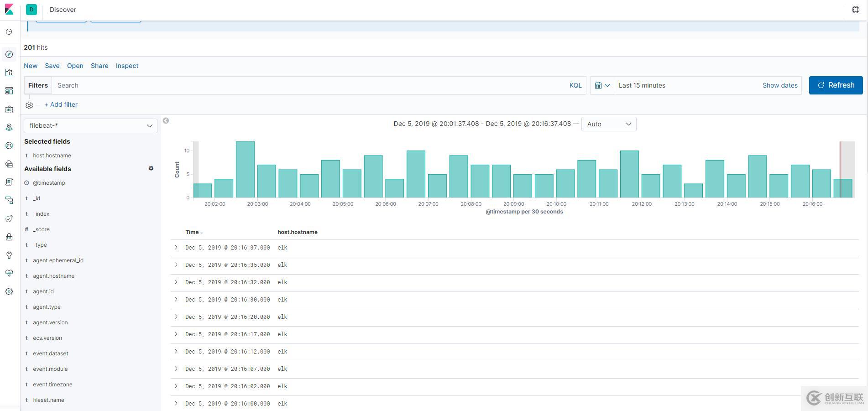Select event.module field

click(x=50, y=369)
